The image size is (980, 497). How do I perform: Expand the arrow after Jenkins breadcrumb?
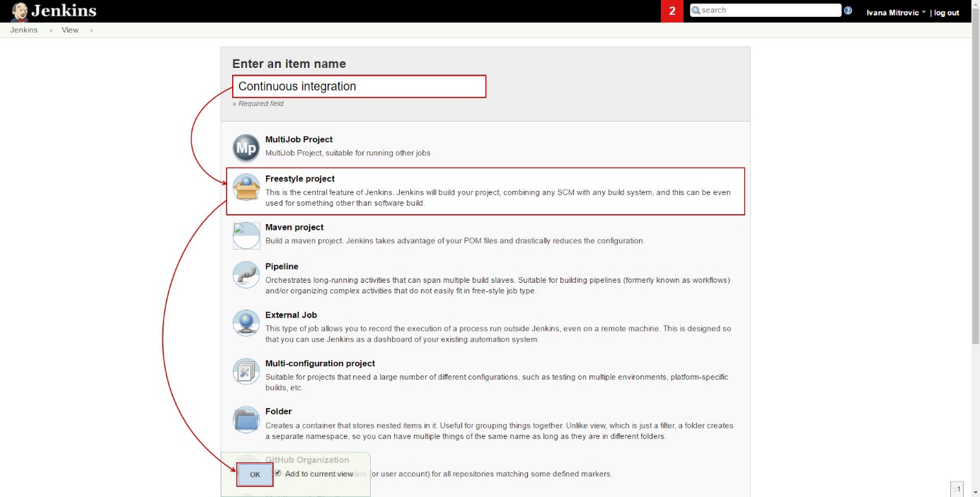coord(51,30)
